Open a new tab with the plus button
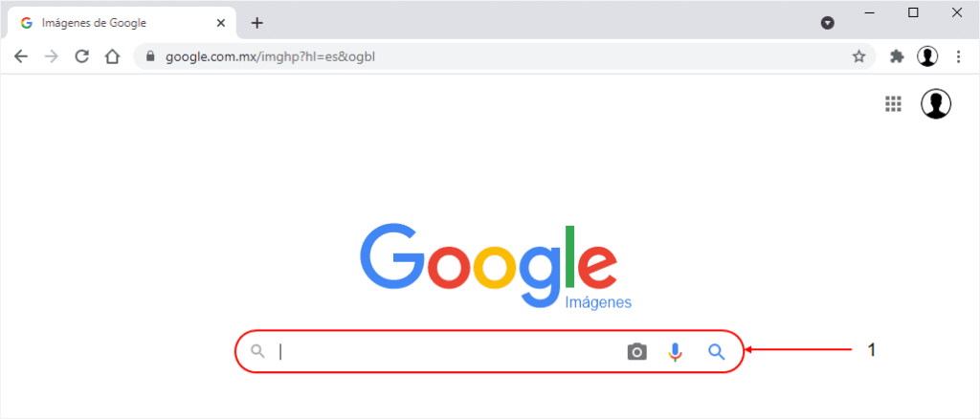The height and width of the screenshot is (419, 980). point(256,23)
